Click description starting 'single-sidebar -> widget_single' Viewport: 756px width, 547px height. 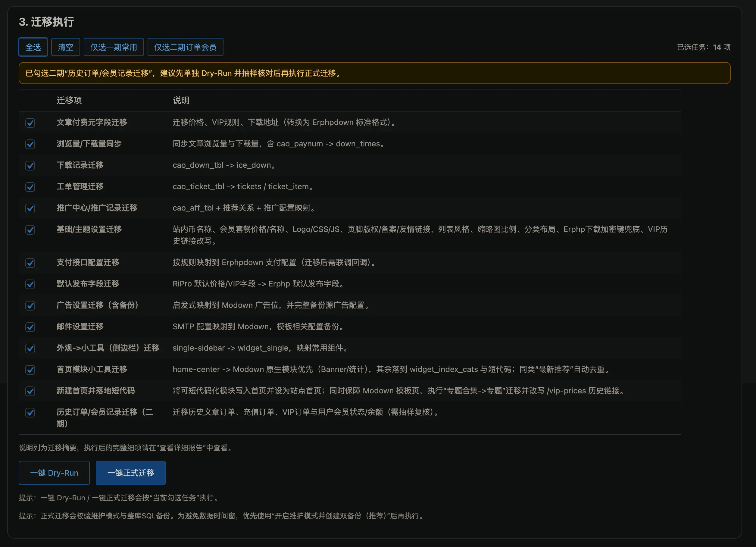point(260,348)
